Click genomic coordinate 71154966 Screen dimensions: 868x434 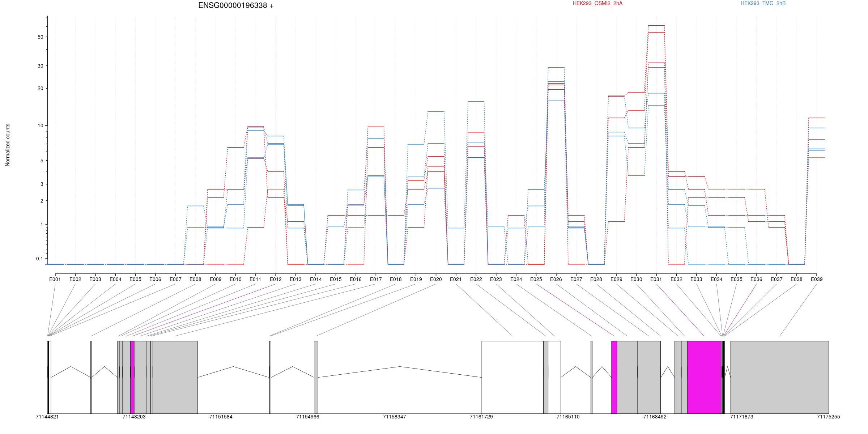(308, 417)
